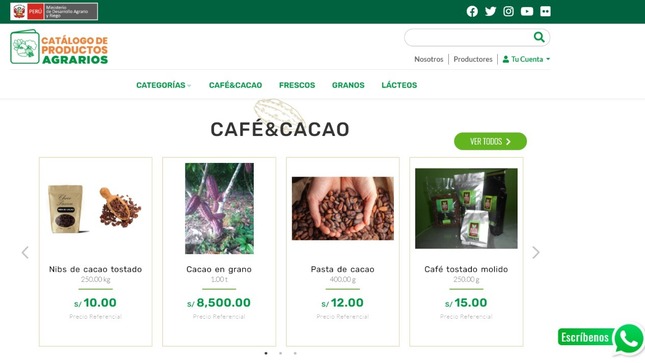Screen dimensions: 645x363
Task: Open the Instagram social icon
Action: (508, 12)
